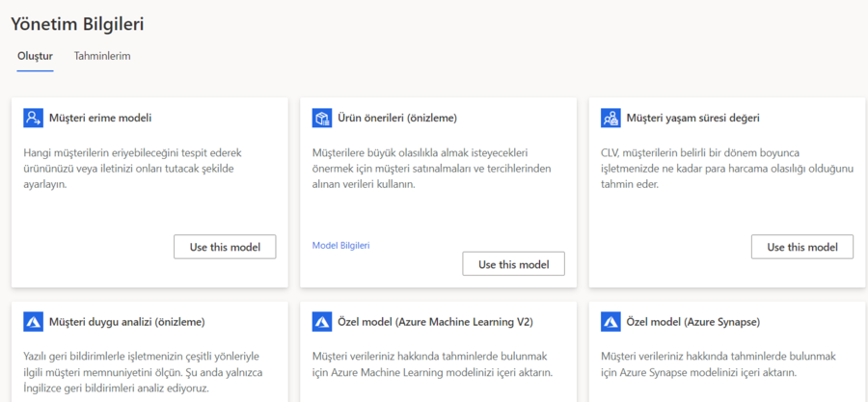Click the Azure icon for Müşteri duygu analizi
The height and width of the screenshot is (402, 868).
(33, 321)
